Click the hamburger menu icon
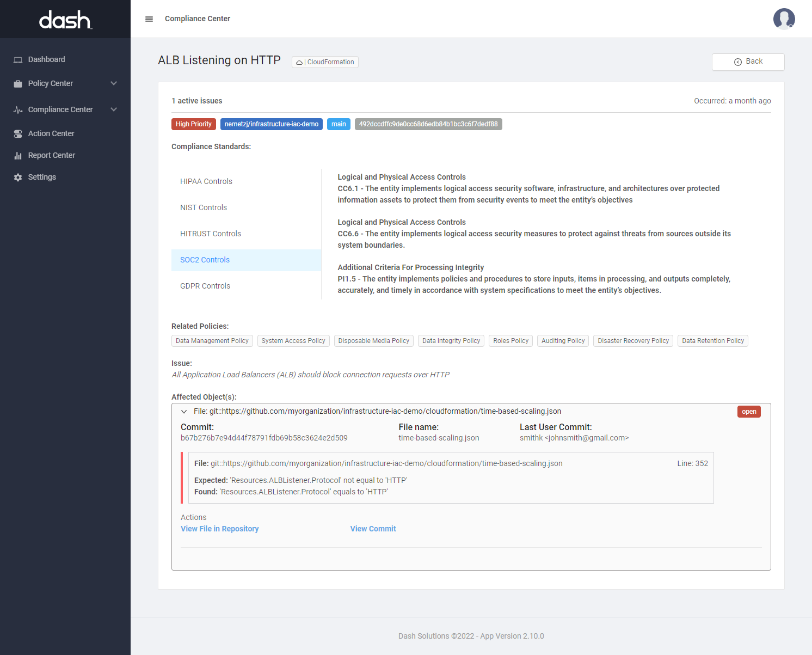Screen dimensions: 812x655 tap(149, 19)
